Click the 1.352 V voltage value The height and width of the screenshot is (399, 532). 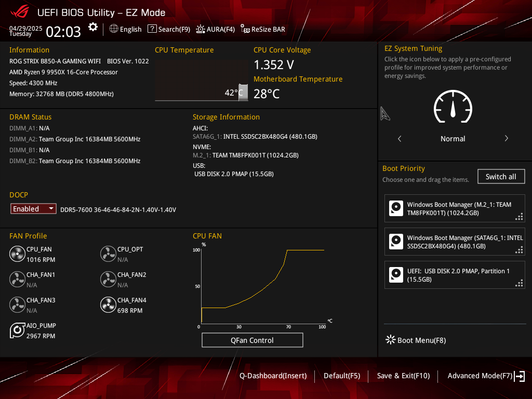[274, 65]
